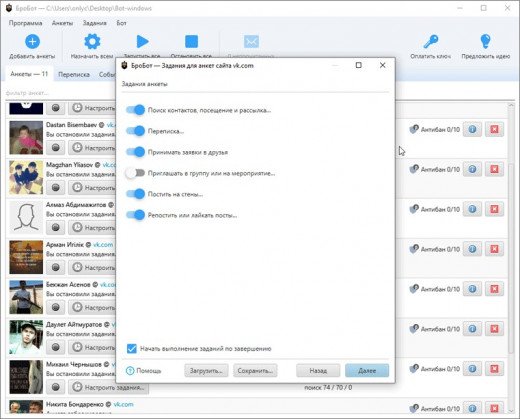This screenshot has width=520, height=419.
Task: Click the lightbulb icon to suggest an idea
Action: pyautogui.click(x=486, y=42)
